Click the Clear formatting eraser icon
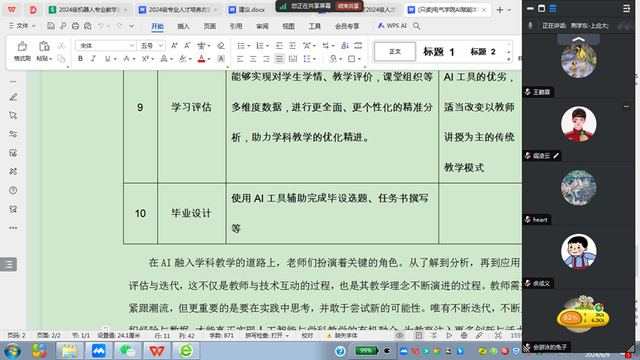Screen dimensions: 640x360 point(221,46)
